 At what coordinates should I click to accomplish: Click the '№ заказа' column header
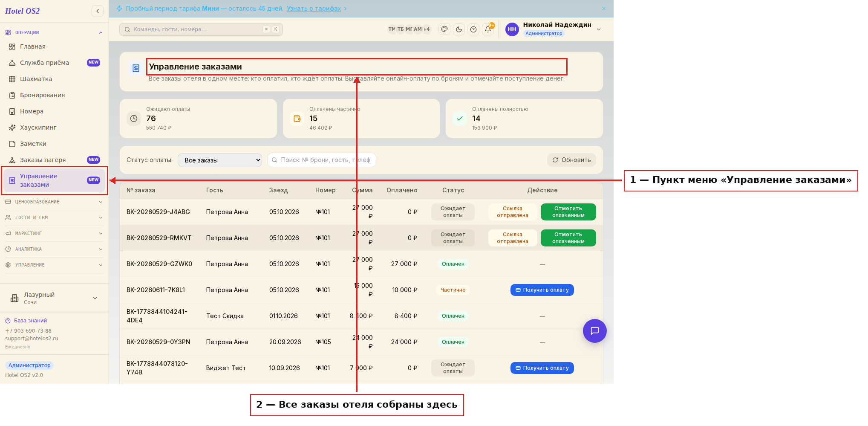point(141,190)
